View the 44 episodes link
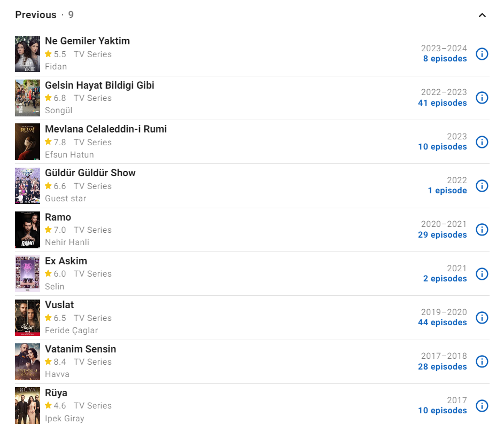 click(442, 323)
